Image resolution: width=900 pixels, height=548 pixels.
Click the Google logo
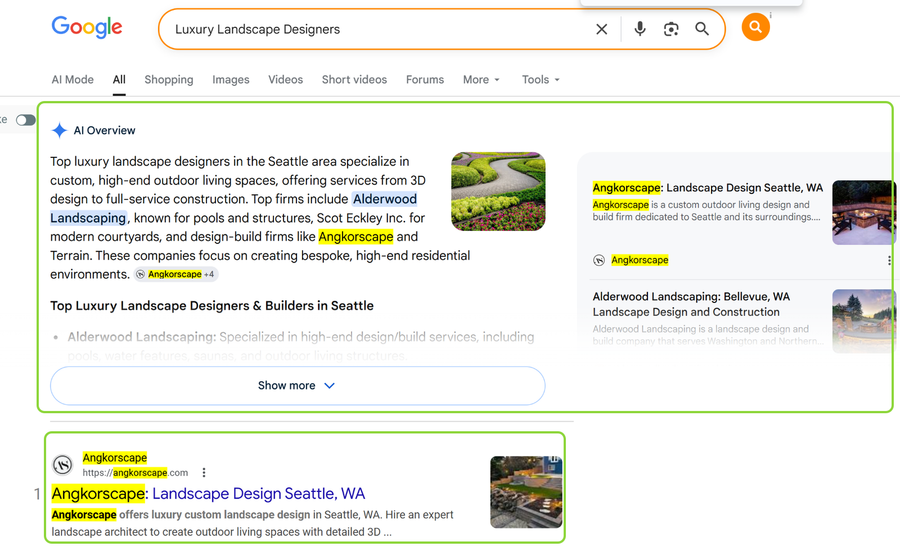pyautogui.click(x=87, y=27)
